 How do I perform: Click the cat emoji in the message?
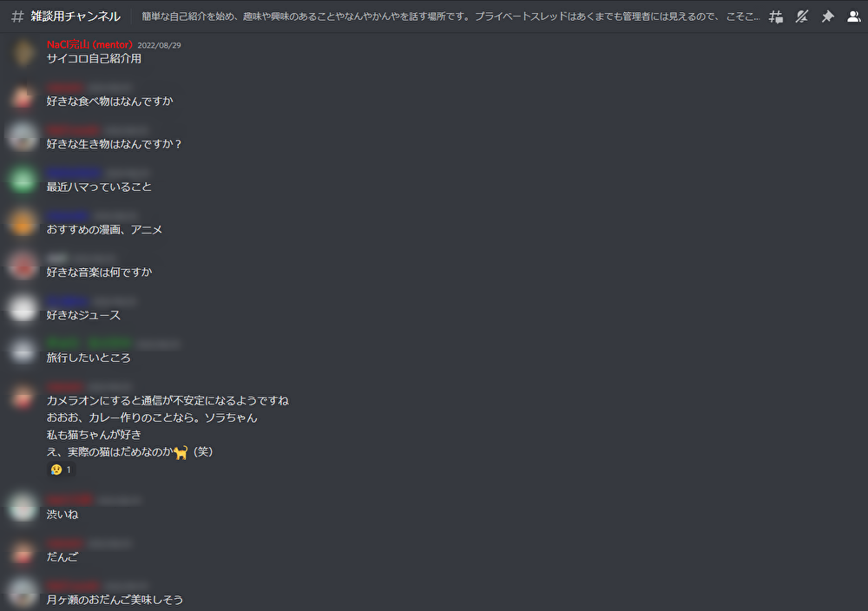click(181, 453)
